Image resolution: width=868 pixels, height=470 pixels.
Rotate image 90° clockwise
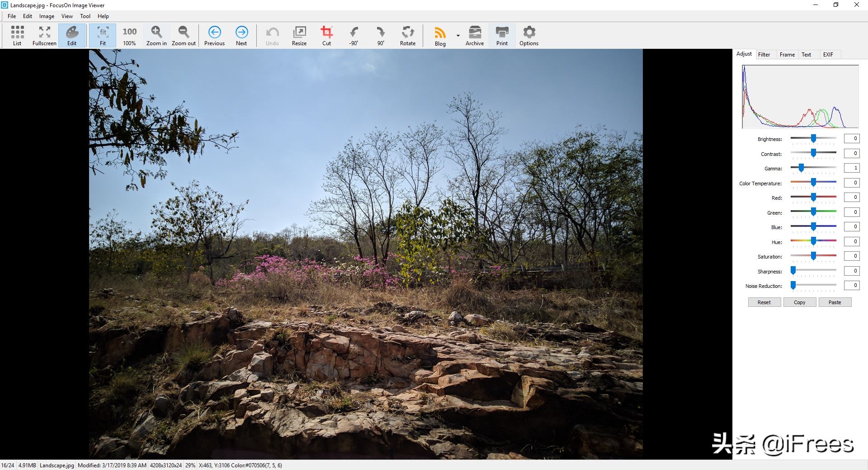pyautogui.click(x=381, y=35)
